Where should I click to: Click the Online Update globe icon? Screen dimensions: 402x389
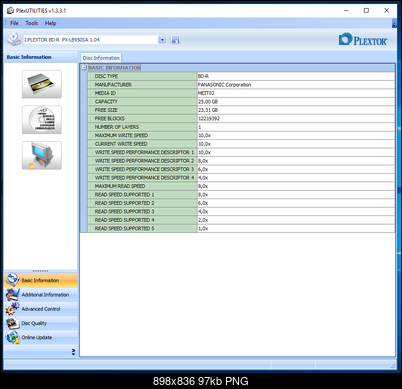(13, 337)
